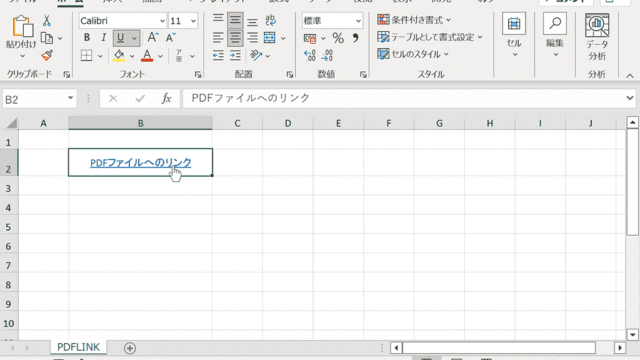The width and height of the screenshot is (640, 360).
Task: Merge and center cells icon
Action: click(x=270, y=38)
